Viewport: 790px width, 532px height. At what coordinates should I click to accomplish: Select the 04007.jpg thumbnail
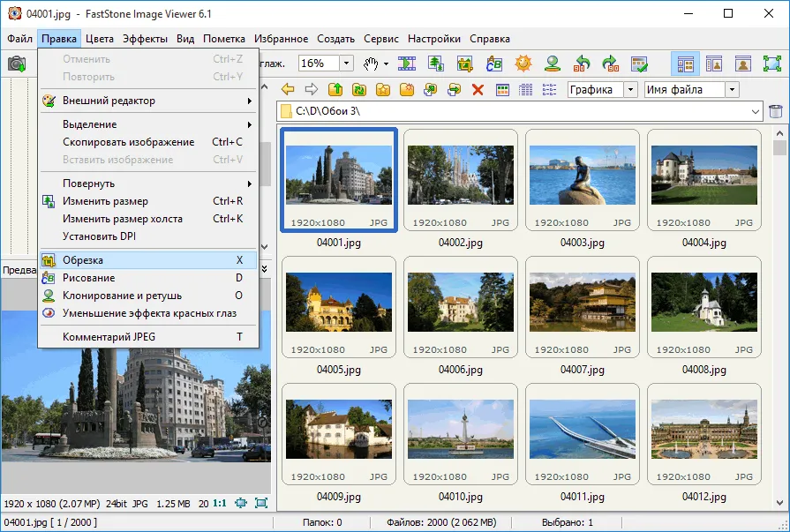pos(582,313)
